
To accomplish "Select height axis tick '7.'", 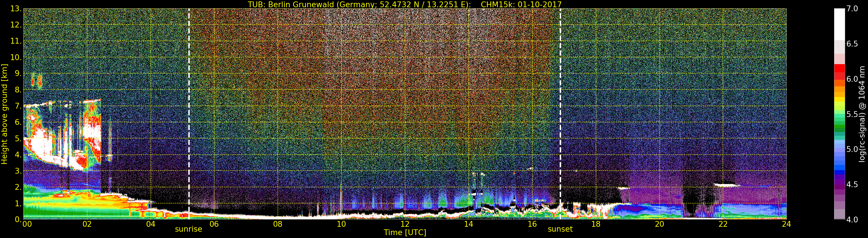I will coord(18,106).
